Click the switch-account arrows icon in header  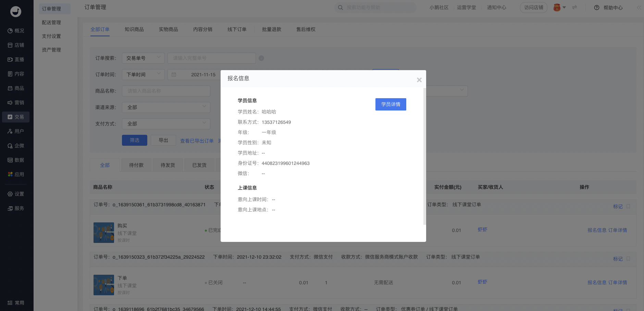574,7
